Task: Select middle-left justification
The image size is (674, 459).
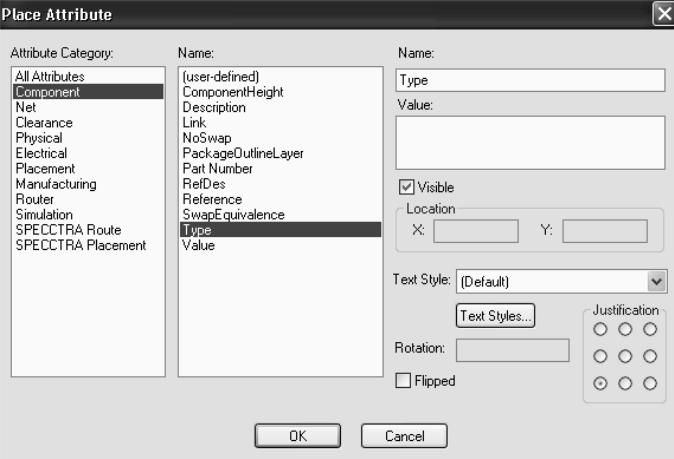Action: coord(600,356)
